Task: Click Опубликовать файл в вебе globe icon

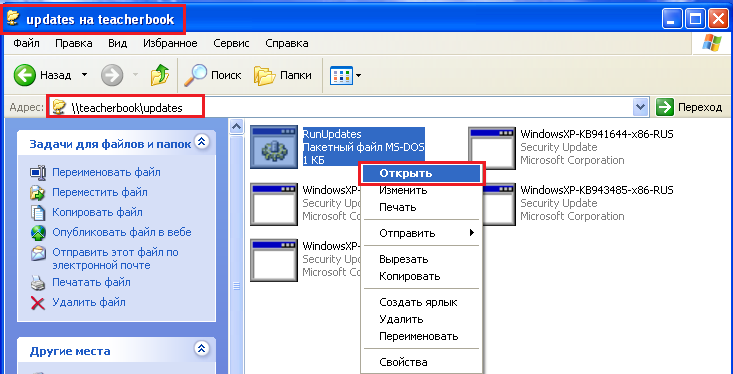Action: click(38, 232)
